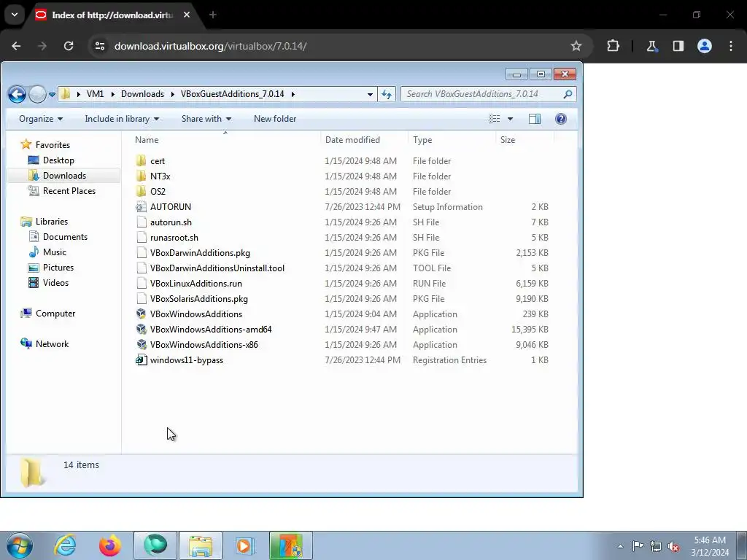Select the windows11-bypass registry file icon
This screenshot has width=747, height=560.
pyautogui.click(x=141, y=360)
